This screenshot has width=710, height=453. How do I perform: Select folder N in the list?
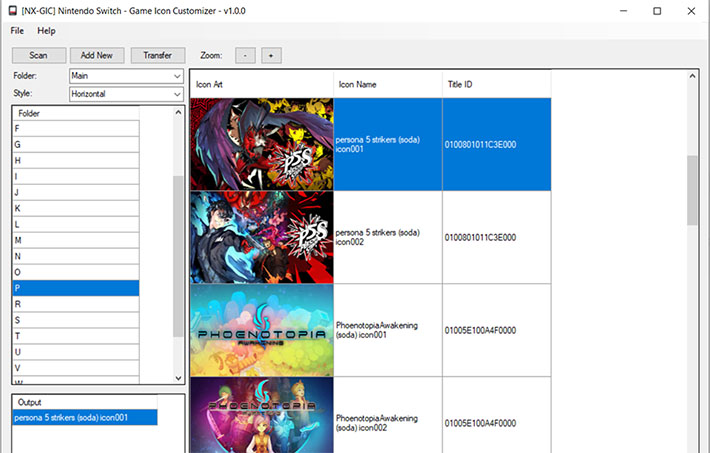tap(76, 256)
